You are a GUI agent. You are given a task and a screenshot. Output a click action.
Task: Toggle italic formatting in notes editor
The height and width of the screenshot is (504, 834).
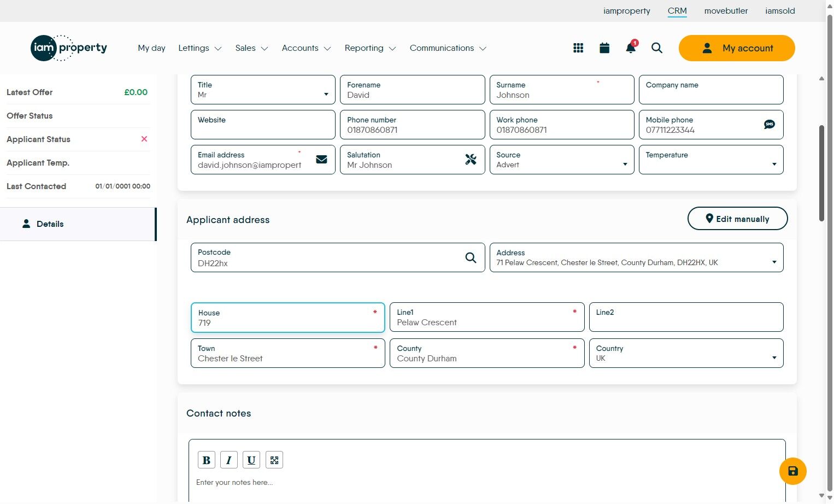pyautogui.click(x=229, y=460)
